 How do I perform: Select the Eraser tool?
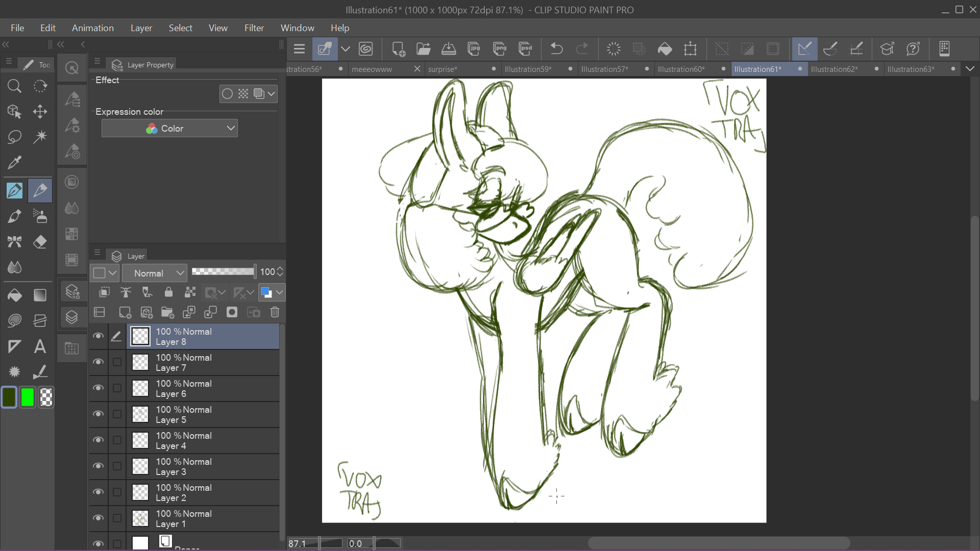pos(40,241)
